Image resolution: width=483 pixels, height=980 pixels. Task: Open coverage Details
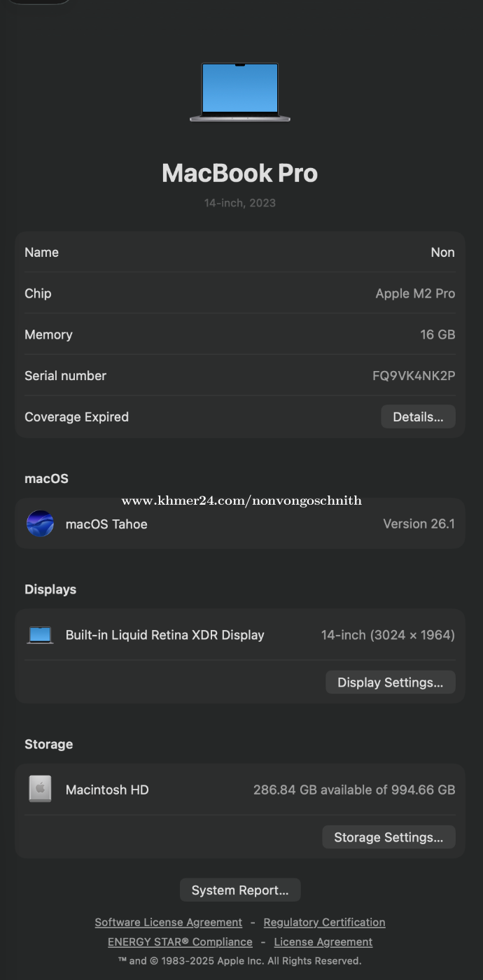(418, 416)
